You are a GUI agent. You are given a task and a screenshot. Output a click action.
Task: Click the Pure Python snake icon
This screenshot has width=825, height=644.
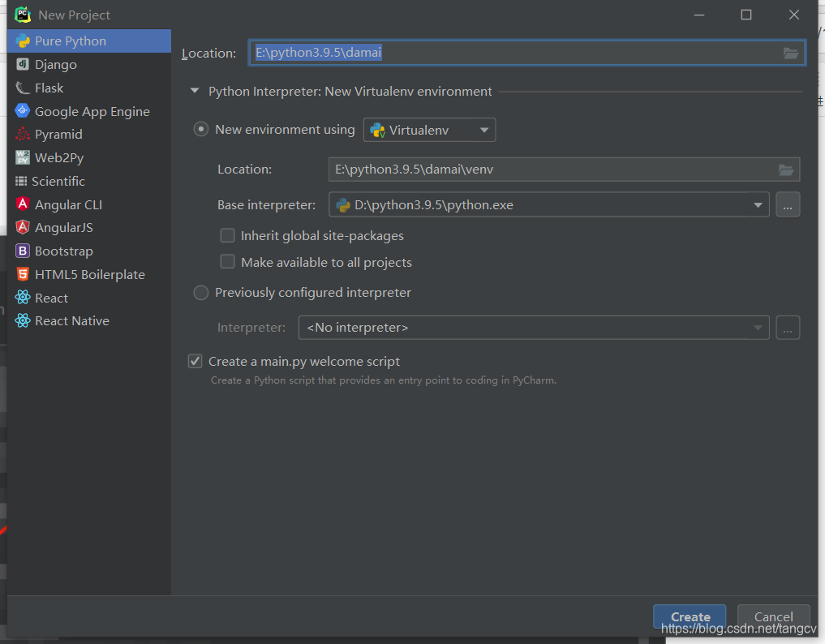pos(23,41)
